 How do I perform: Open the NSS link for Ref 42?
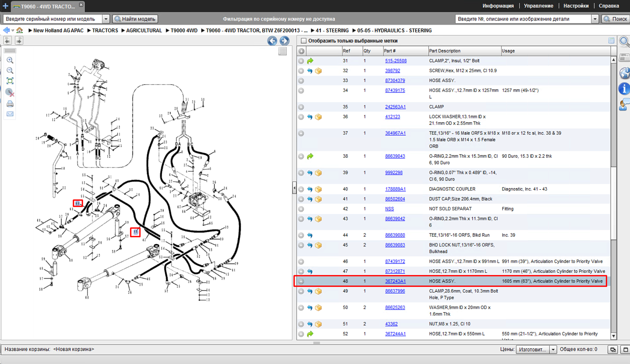(389, 209)
